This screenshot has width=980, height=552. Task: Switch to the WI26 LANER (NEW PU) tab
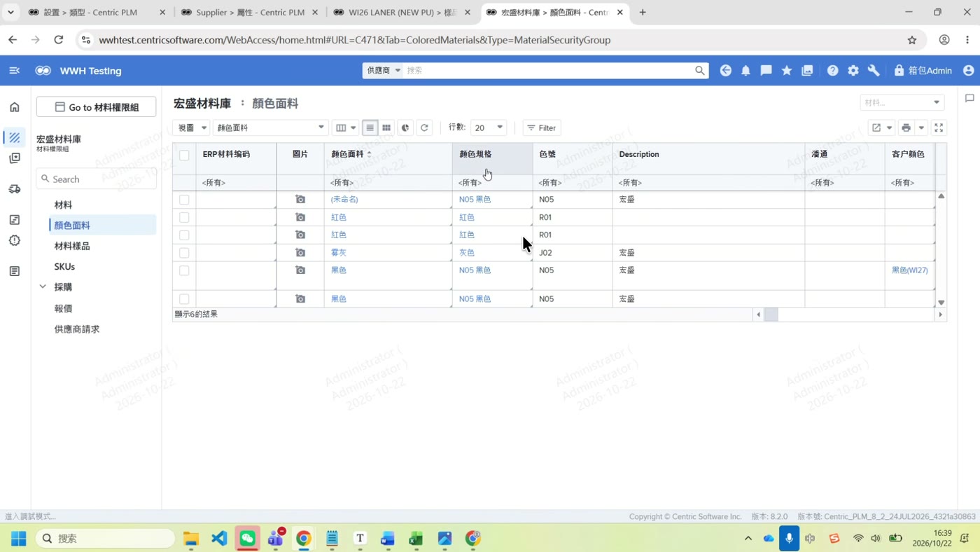click(x=401, y=13)
